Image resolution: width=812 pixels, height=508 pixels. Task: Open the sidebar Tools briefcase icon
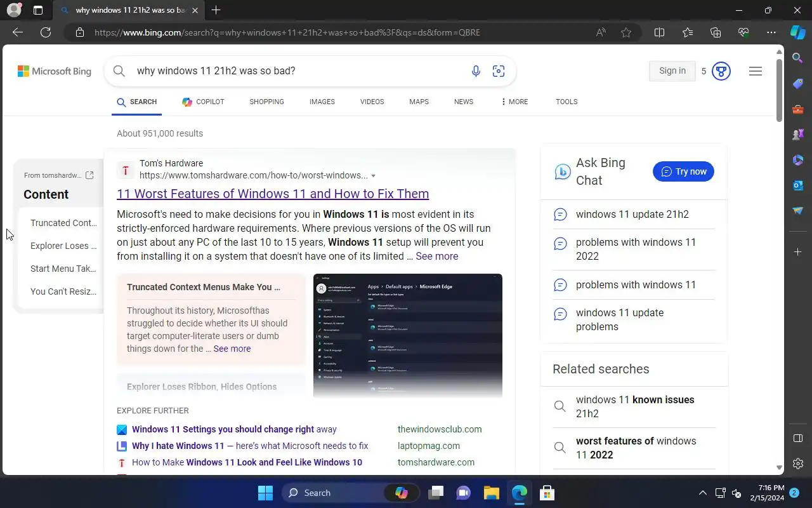(798, 109)
